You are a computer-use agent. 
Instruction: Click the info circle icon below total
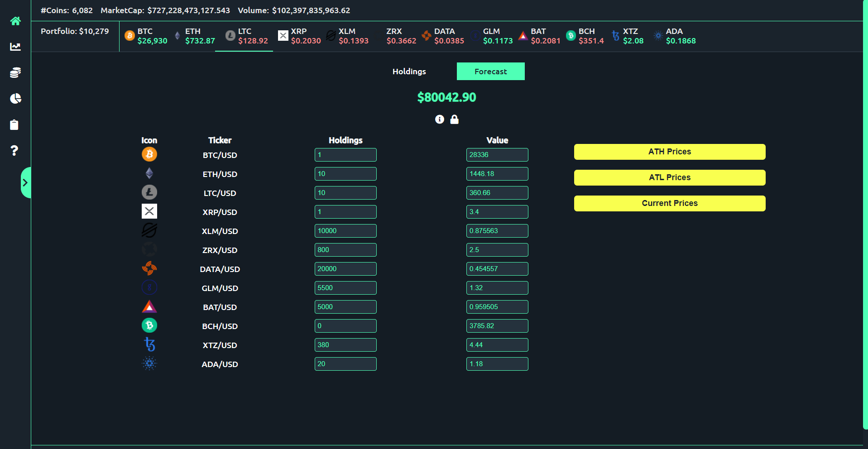pos(439,119)
